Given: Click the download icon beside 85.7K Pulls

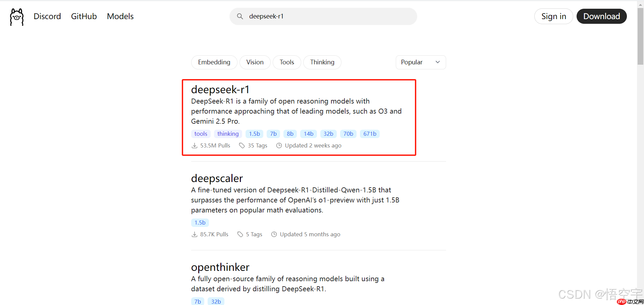Looking at the screenshot, I should click(x=194, y=234).
